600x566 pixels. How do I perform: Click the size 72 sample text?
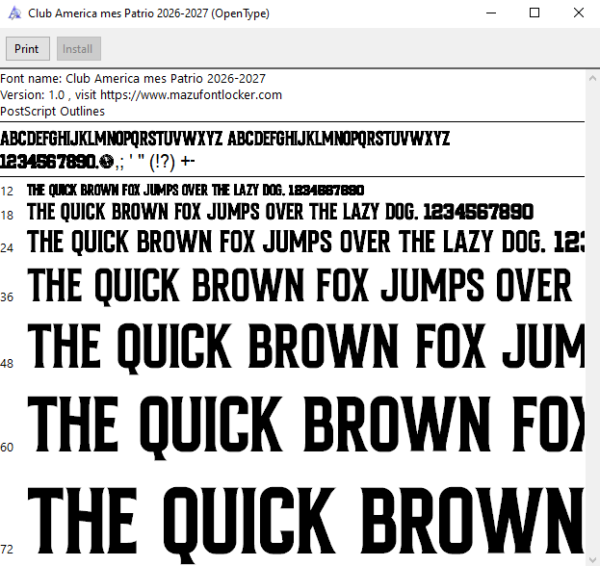[305, 522]
